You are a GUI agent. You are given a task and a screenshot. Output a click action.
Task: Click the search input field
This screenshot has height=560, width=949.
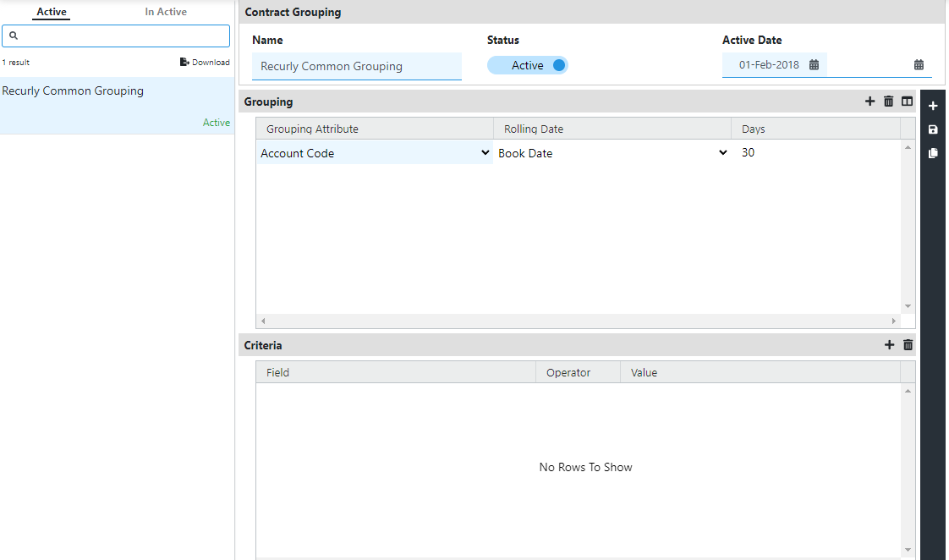[x=116, y=36]
